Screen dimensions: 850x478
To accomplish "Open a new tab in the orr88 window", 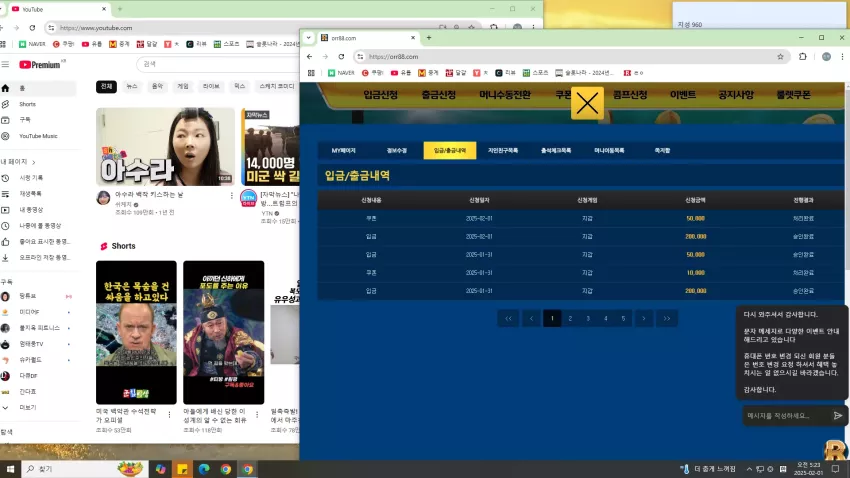I will tap(429, 38).
